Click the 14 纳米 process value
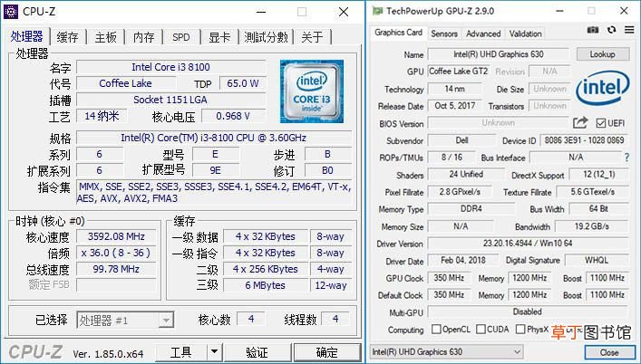 (x=102, y=116)
